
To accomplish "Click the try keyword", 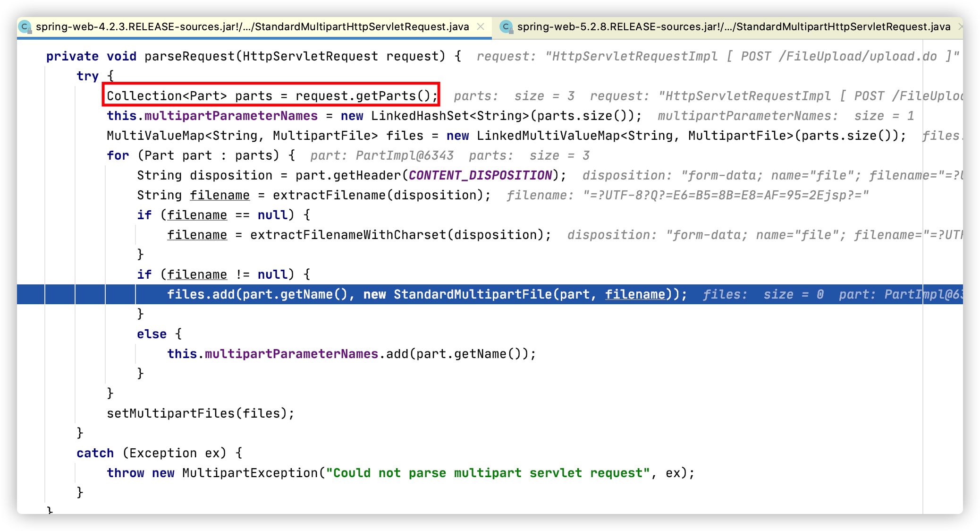I will [x=87, y=76].
